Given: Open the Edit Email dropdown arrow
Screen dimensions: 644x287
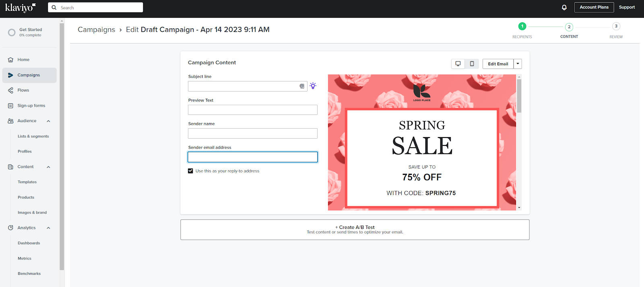Looking at the screenshot, I should [518, 64].
